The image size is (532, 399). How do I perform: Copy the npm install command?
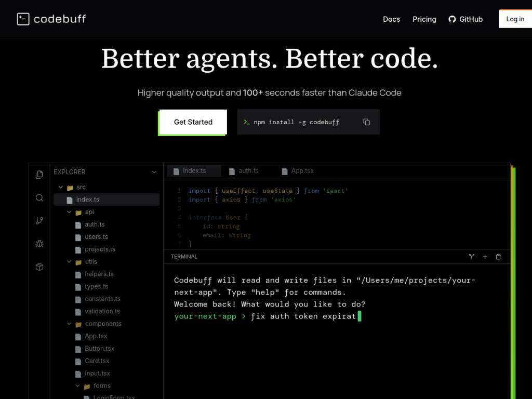[366, 122]
